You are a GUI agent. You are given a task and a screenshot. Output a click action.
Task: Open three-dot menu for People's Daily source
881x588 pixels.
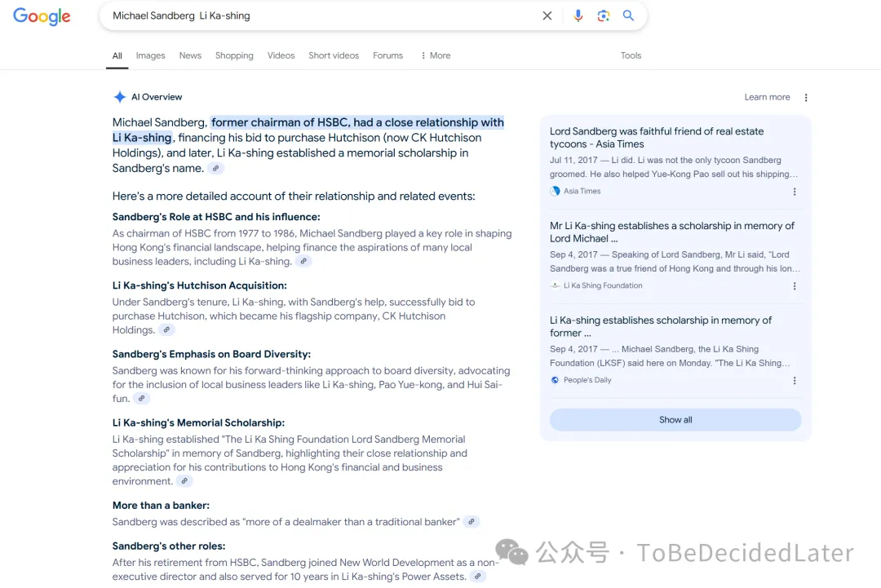(795, 381)
